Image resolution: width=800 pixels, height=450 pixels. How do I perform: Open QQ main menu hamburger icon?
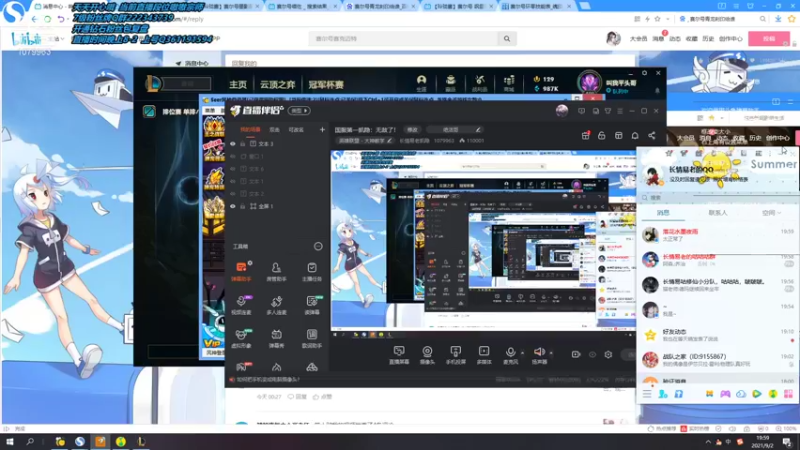tap(647, 394)
